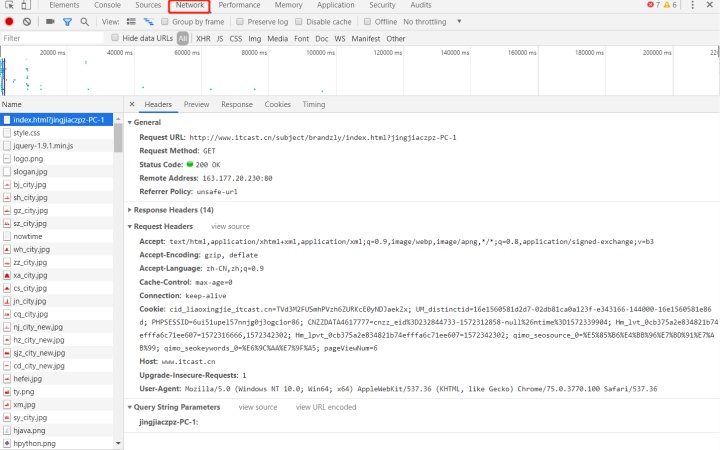Enable Preserve log checkbox
This screenshot has width=720, height=450.
pyautogui.click(x=240, y=22)
